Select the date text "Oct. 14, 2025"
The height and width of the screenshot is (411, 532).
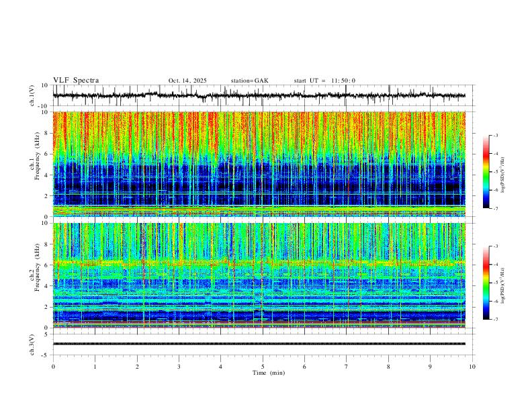[x=187, y=81]
